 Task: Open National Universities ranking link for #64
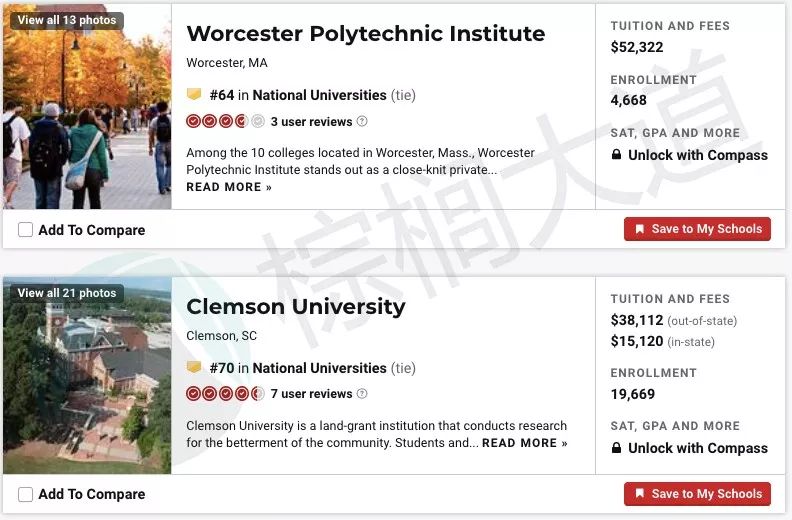(319, 95)
